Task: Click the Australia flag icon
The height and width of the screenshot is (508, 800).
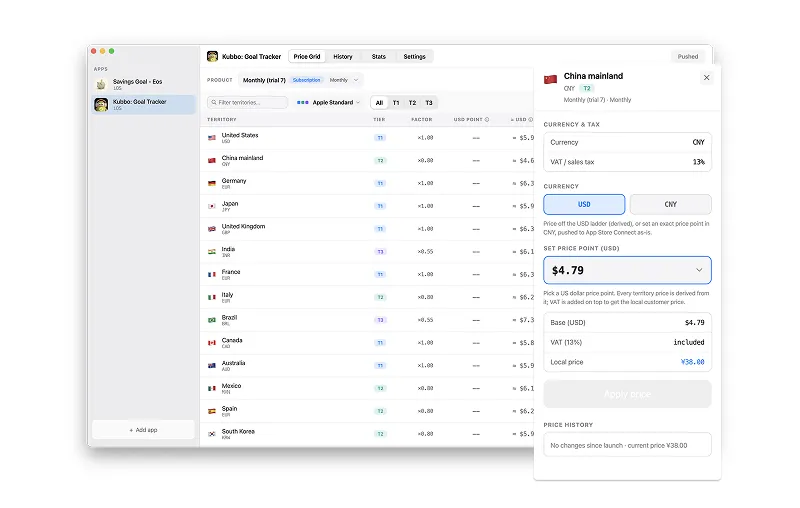Action: click(212, 366)
